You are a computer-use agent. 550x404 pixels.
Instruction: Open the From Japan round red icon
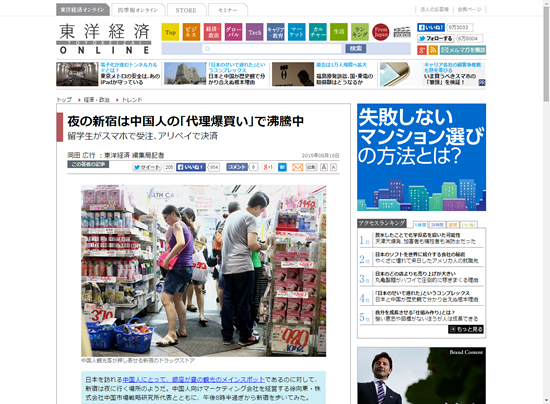coord(381,32)
